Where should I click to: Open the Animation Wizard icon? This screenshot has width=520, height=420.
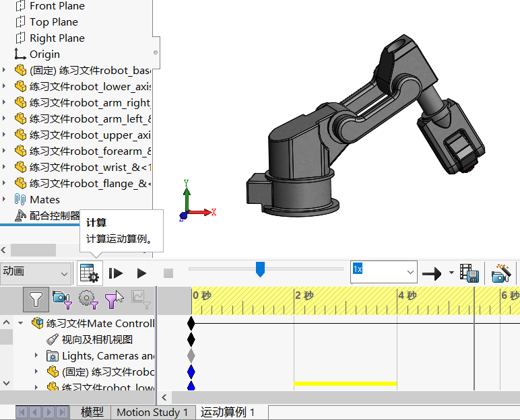501,273
